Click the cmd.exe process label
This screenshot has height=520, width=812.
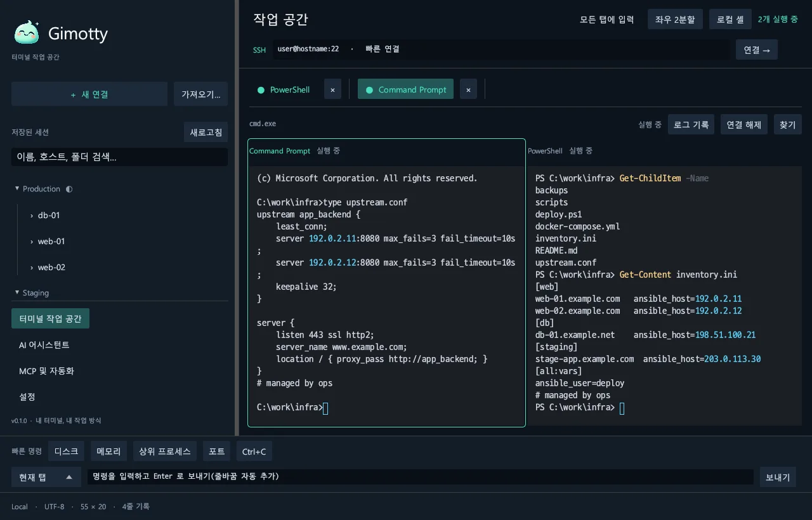[x=263, y=124]
